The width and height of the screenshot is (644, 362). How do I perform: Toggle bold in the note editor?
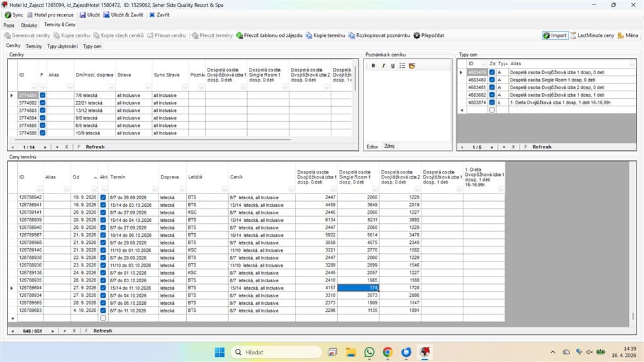pyautogui.click(x=374, y=65)
